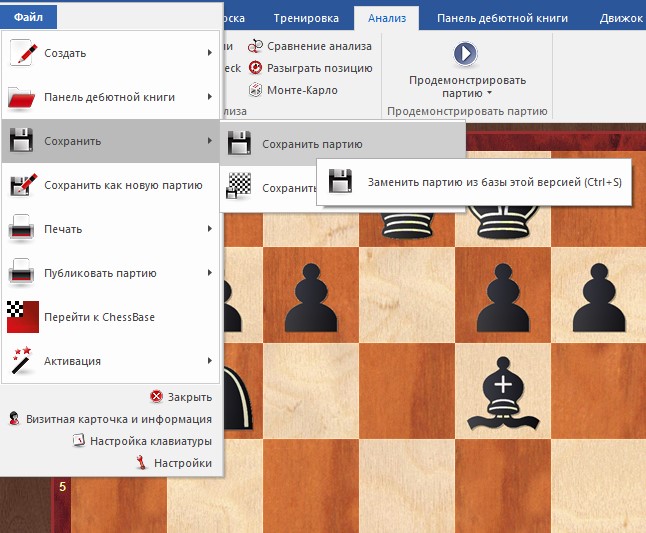
Task: Expand the Создать submenu arrow
Action: tap(209, 53)
